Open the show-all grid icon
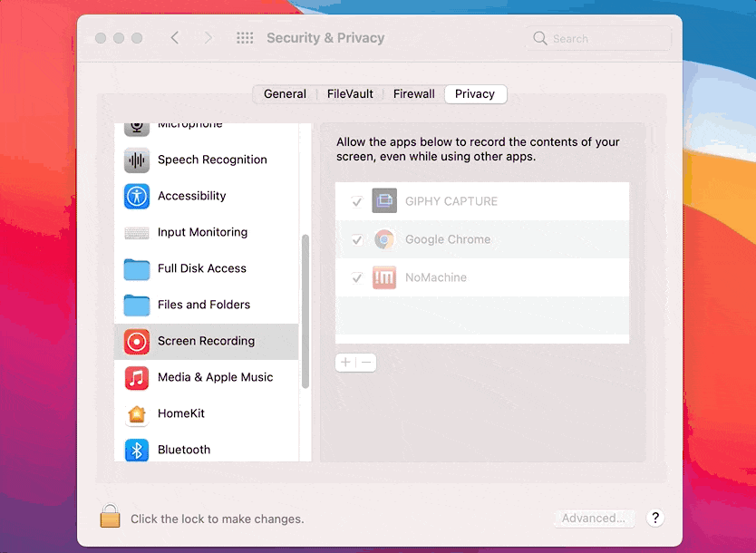 coord(245,37)
